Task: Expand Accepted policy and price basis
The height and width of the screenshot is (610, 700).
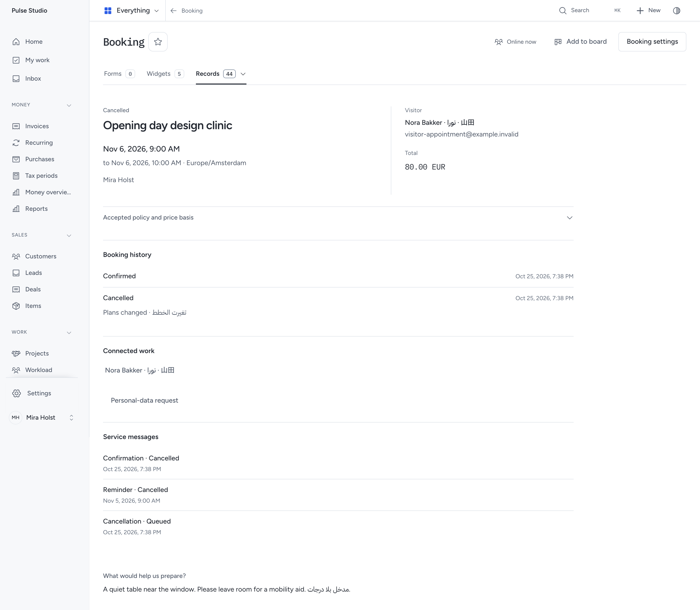Action: click(x=338, y=218)
